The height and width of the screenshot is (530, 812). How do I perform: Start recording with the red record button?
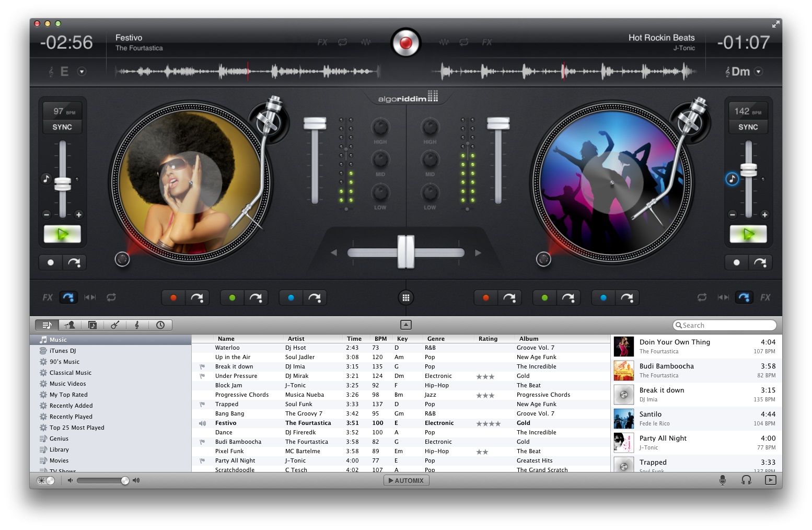coord(407,42)
